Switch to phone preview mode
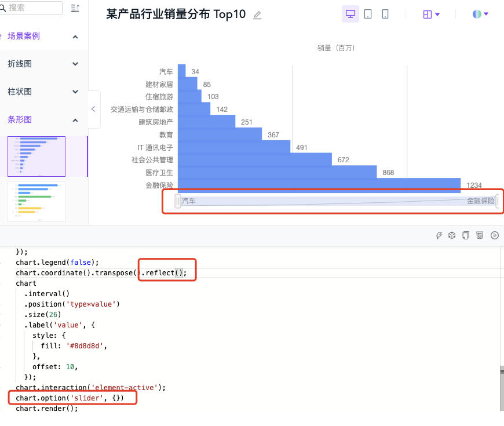Viewport: 504px width, 426px height. (384, 13)
